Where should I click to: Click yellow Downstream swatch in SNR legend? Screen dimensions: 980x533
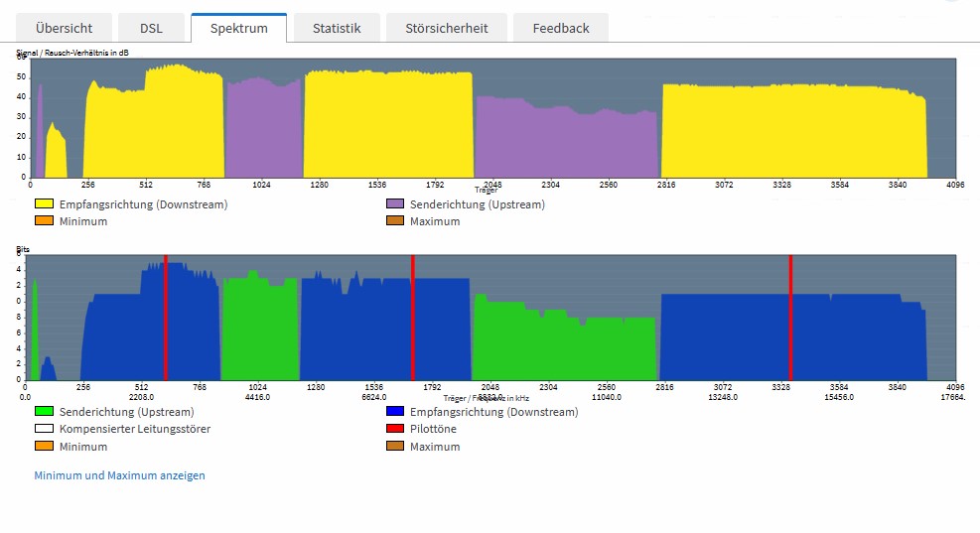point(44,203)
